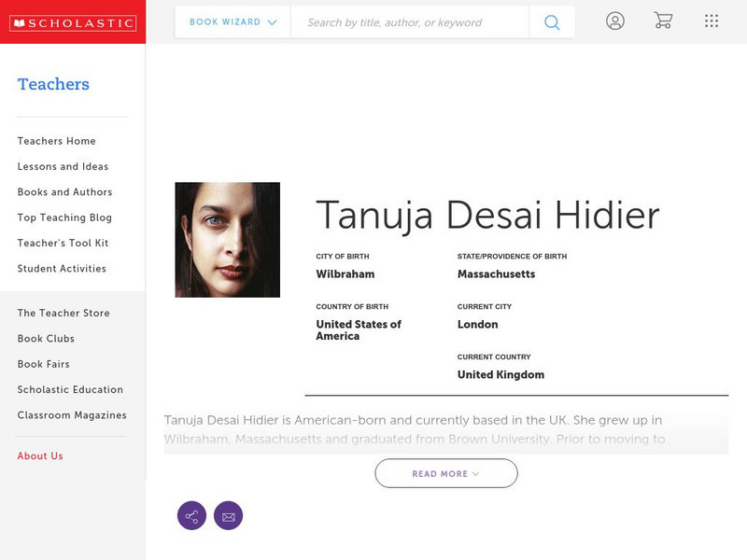Click the purple email envelope icon
The height and width of the screenshot is (560, 747).
pos(228,516)
